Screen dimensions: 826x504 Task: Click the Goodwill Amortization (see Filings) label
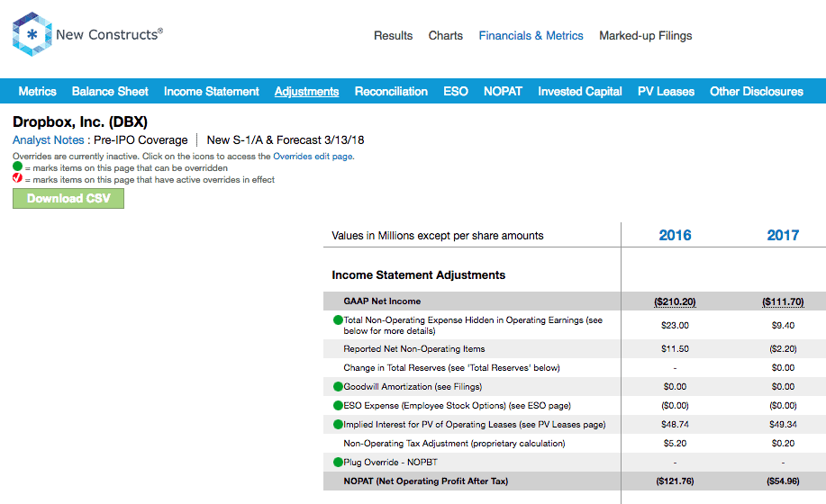413,387
